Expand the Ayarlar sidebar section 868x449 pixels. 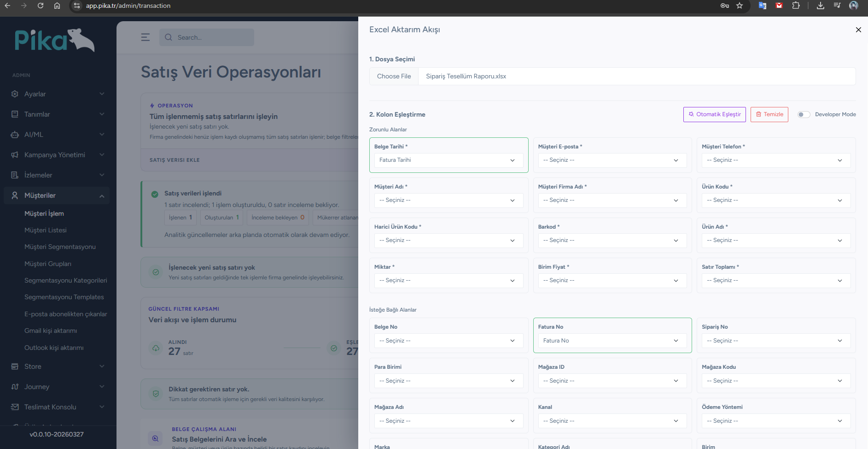coord(102,94)
